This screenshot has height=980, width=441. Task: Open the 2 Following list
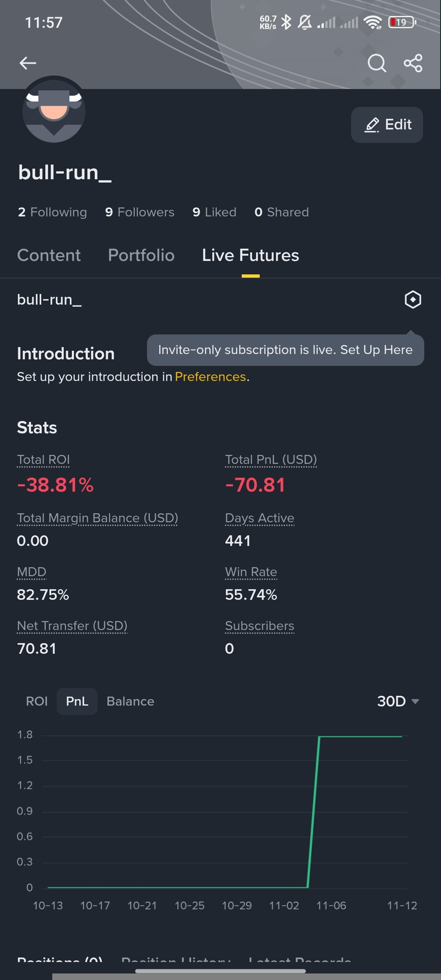52,212
